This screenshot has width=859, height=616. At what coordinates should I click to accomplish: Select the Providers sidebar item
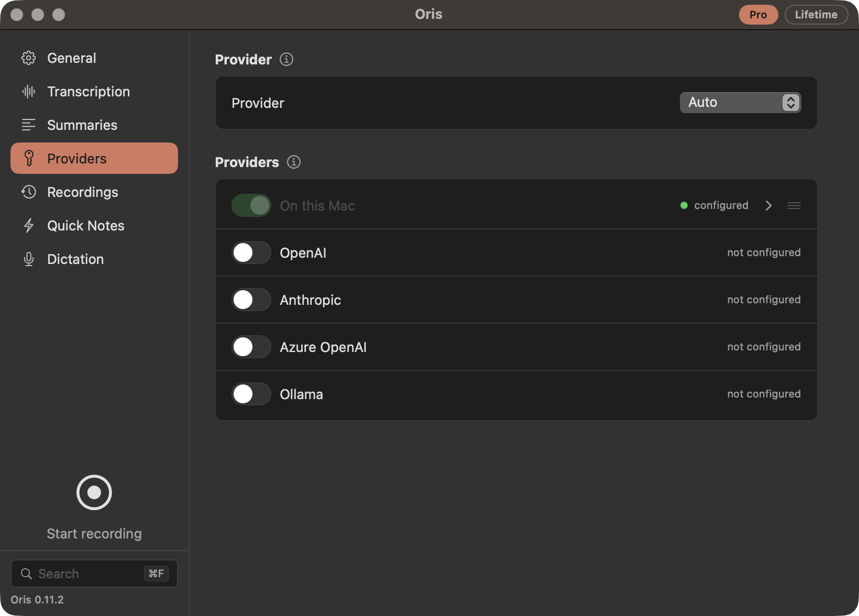point(94,158)
